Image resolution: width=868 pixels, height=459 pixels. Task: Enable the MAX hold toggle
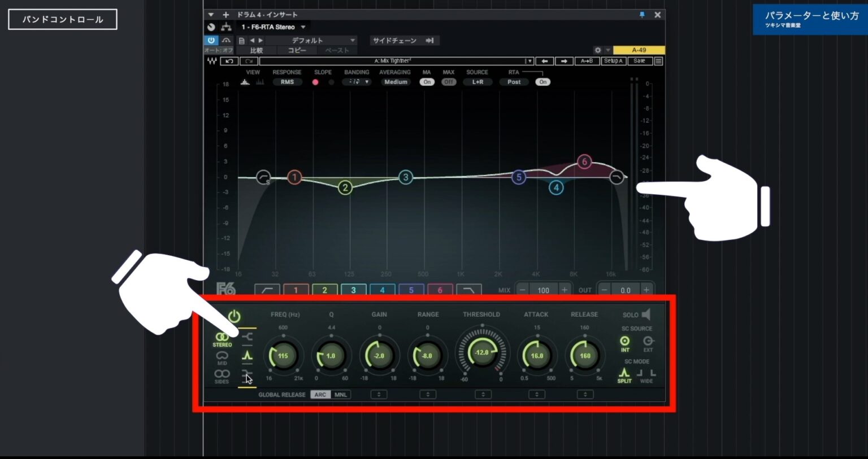click(448, 82)
